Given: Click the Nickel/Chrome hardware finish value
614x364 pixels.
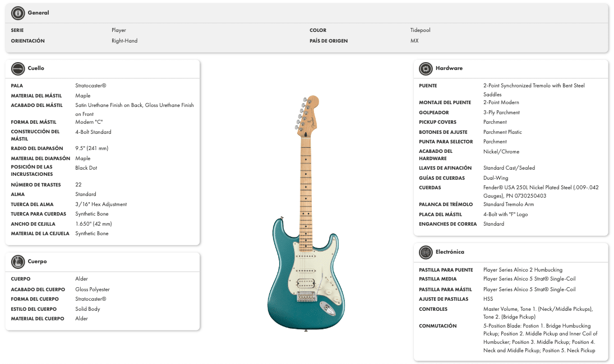Looking at the screenshot, I should point(501,152).
